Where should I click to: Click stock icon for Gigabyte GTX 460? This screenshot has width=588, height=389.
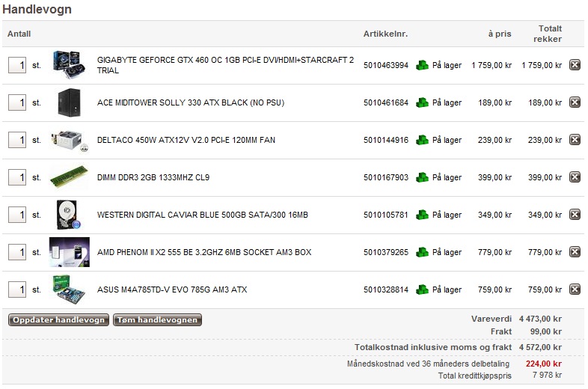[422, 65]
